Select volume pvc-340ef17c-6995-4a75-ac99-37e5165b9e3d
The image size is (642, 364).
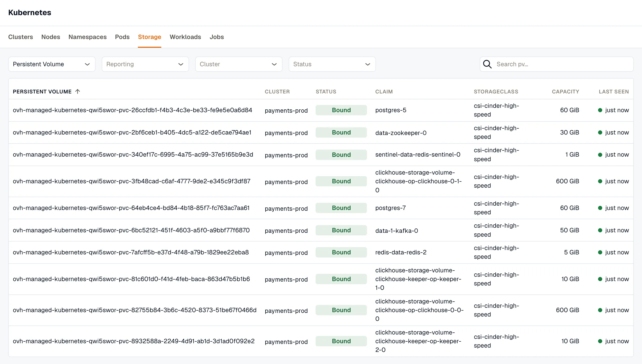(133, 155)
